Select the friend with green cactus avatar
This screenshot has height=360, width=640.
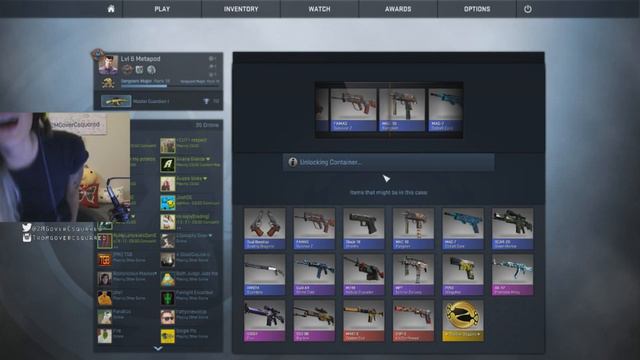(167, 298)
